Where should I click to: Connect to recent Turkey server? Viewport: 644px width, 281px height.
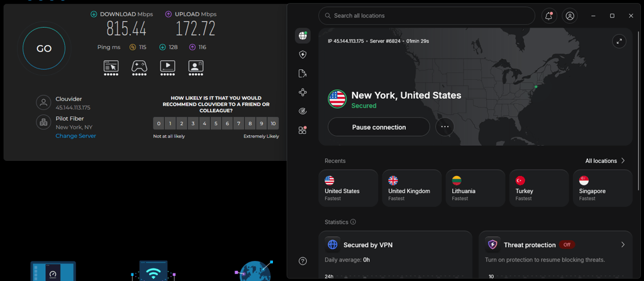(x=539, y=188)
